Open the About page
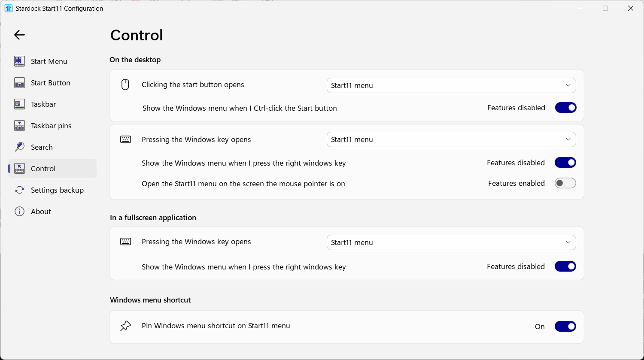The width and height of the screenshot is (644, 360). pos(52,212)
